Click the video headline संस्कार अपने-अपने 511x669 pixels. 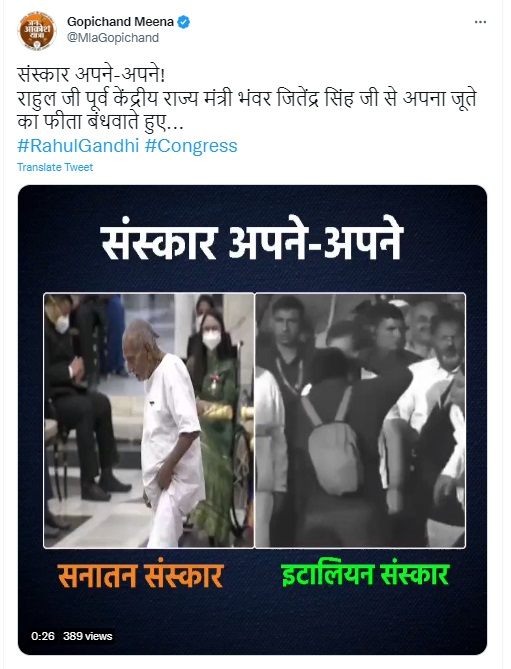pos(252,241)
